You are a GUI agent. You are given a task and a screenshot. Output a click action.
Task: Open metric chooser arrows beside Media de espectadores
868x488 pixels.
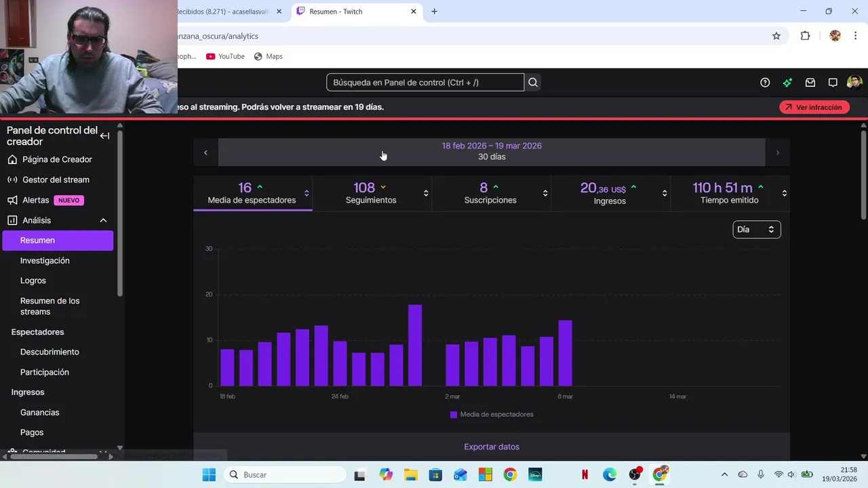[x=307, y=193]
